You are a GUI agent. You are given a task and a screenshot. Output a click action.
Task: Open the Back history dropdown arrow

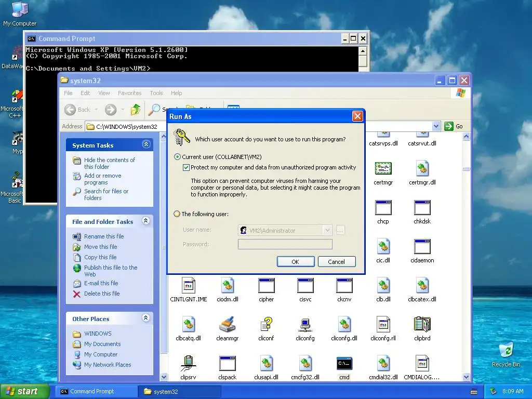tap(96, 110)
